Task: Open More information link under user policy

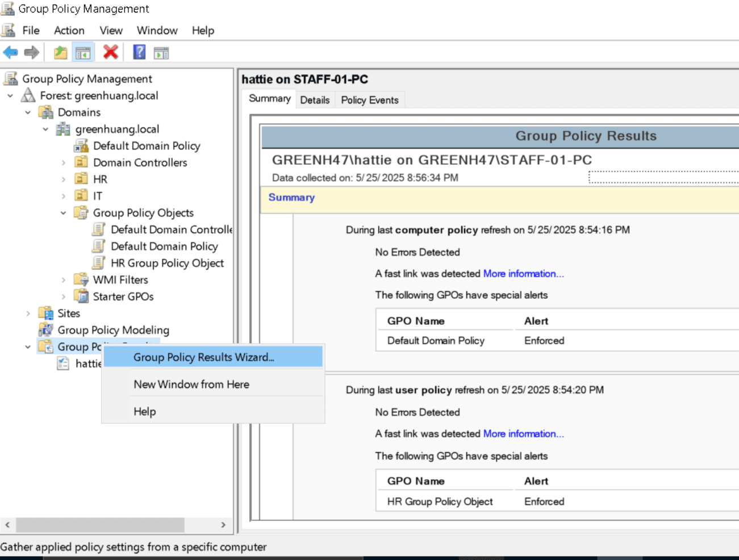Action: pyautogui.click(x=523, y=434)
